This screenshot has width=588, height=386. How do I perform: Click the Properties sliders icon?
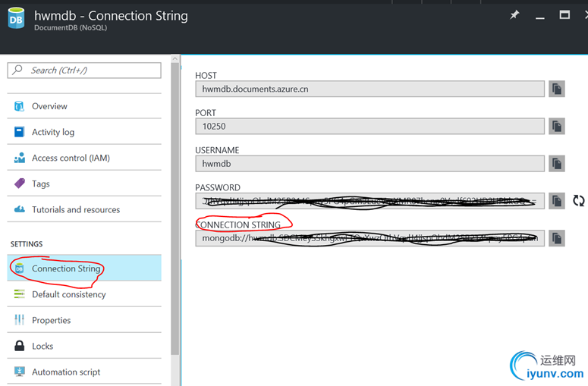click(19, 320)
